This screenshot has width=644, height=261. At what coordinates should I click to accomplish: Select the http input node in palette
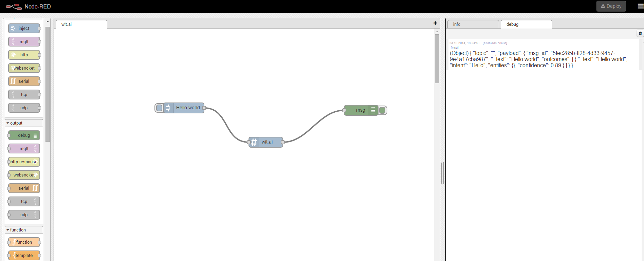pos(24,55)
